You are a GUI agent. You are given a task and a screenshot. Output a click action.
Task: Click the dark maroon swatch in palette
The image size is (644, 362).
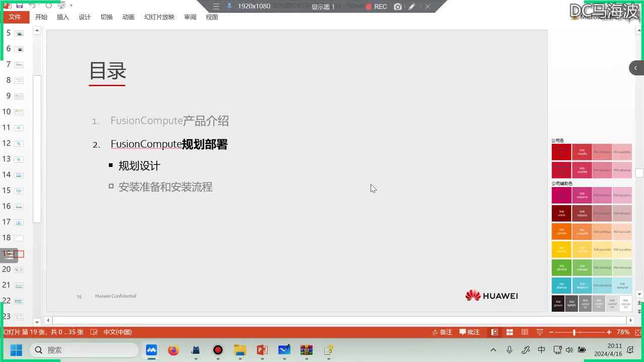(x=561, y=213)
